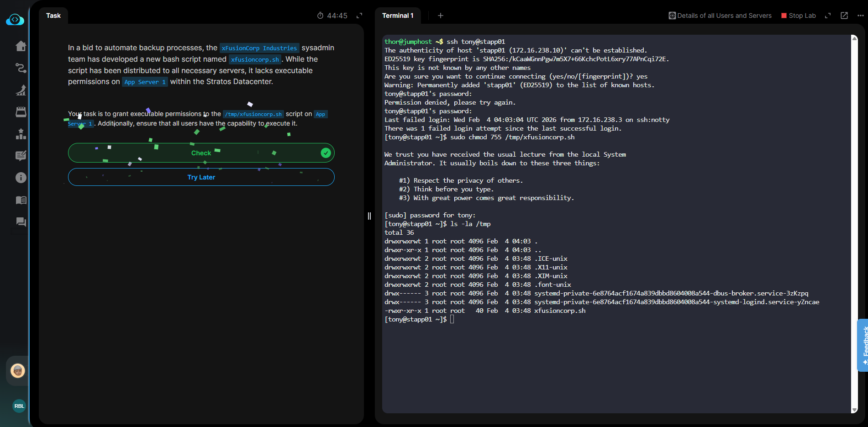The image size is (868, 427).
Task: Open the calendar events sidebar icon
Action: click(21, 112)
